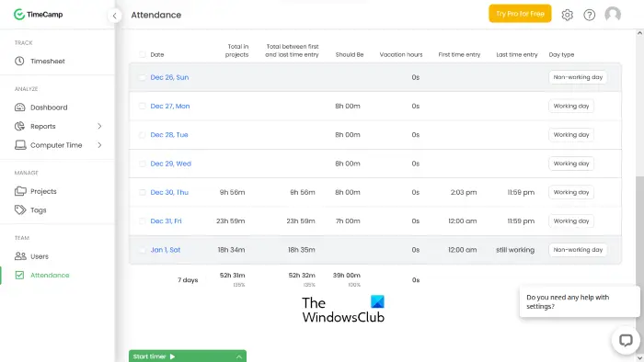
Task: Check the Jan 1, Sat row checkbox
Action: (142, 250)
